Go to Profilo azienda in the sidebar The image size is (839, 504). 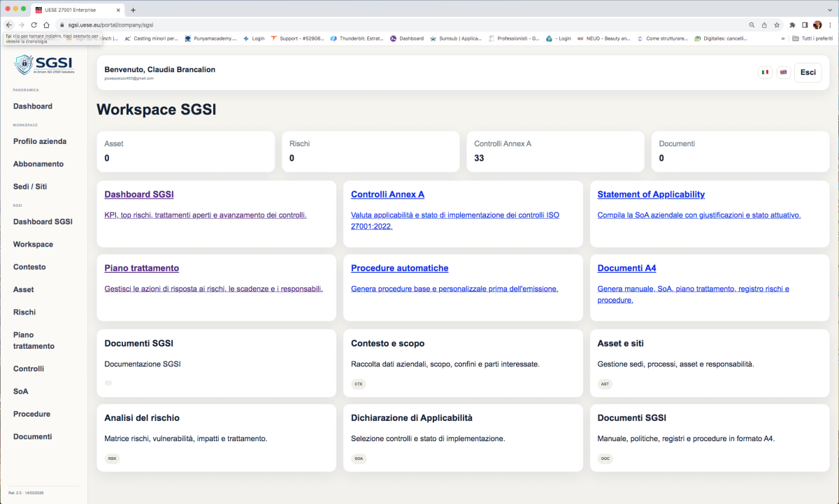(x=40, y=141)
